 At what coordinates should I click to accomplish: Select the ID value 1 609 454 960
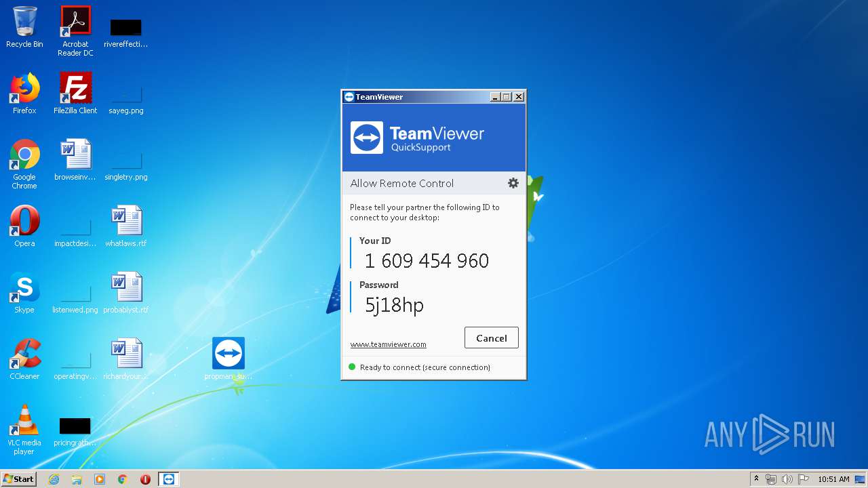[427, 261]
